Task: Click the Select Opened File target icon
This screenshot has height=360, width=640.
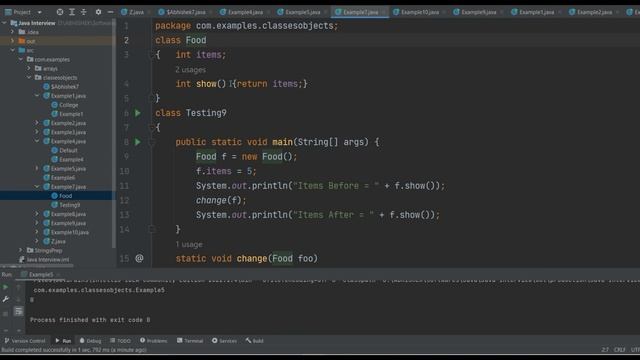Action: [60, 12]
